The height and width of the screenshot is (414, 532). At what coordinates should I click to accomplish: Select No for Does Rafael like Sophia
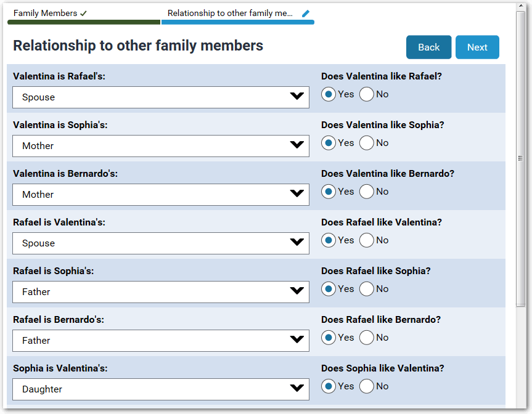[367, 288]
